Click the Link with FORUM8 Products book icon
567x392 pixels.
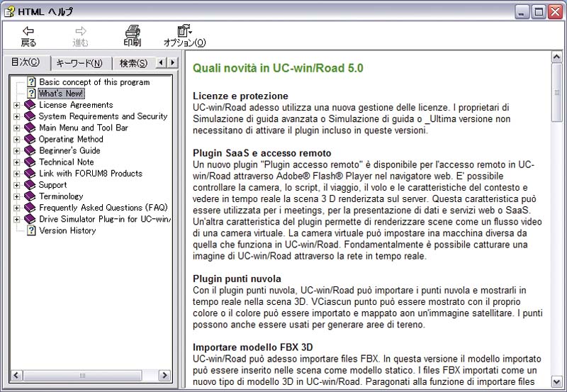click(30, 174)
